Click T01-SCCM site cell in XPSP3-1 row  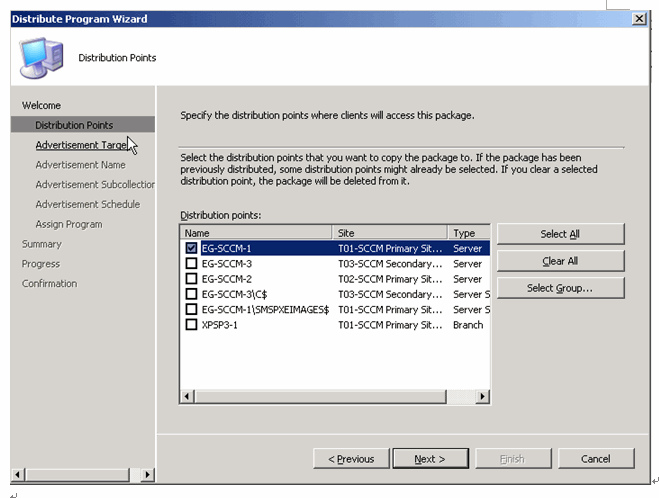390,325
